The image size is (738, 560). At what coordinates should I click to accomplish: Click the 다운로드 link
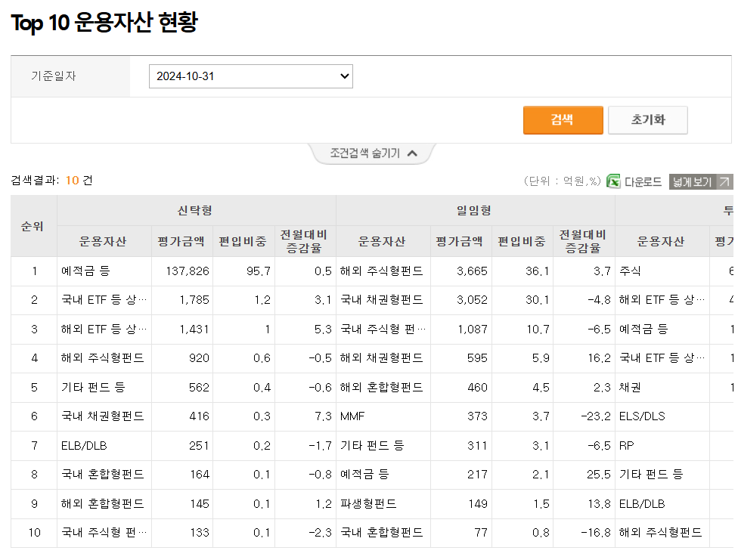point(643,181)
